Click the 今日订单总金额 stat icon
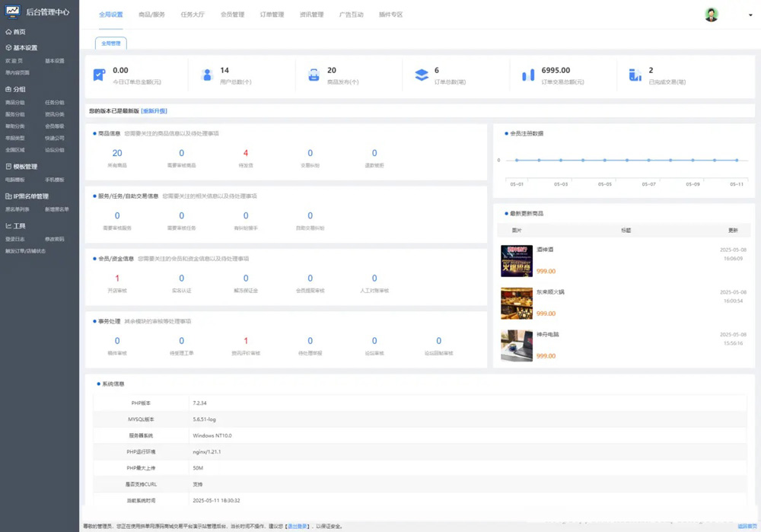This screenshot has height=532, width=761. tap(99, 75)
